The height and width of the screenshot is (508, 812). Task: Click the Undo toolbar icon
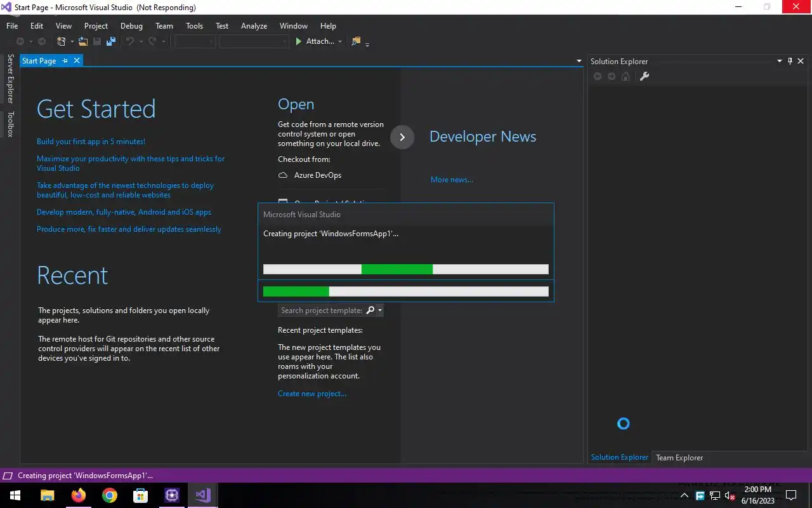[x=130, y=41]
